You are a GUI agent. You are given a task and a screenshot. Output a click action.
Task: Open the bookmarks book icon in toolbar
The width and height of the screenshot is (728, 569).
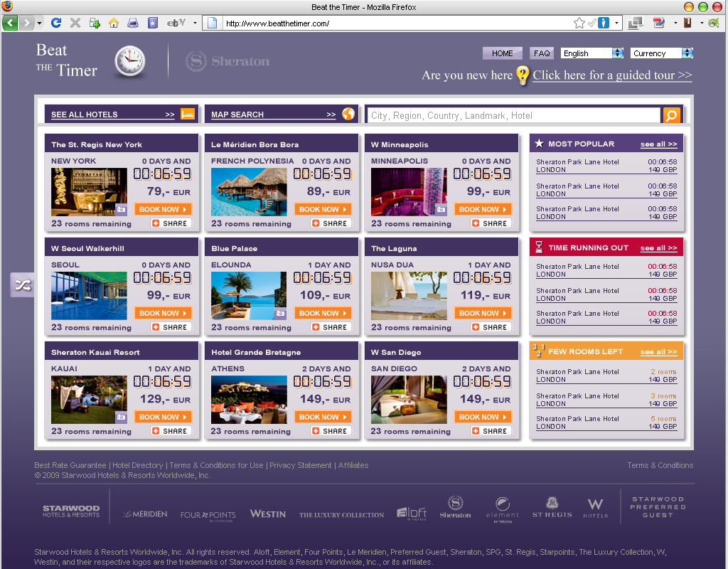click(153, 23)
